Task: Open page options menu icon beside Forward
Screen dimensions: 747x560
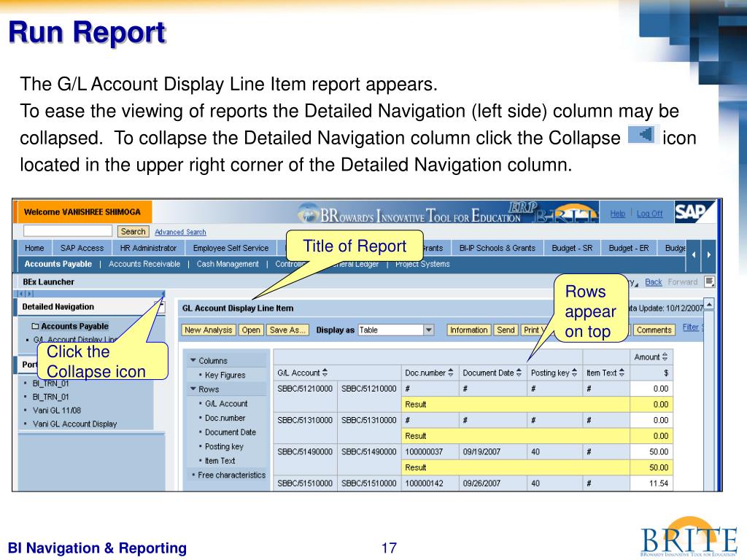Action: pos(709,281)
